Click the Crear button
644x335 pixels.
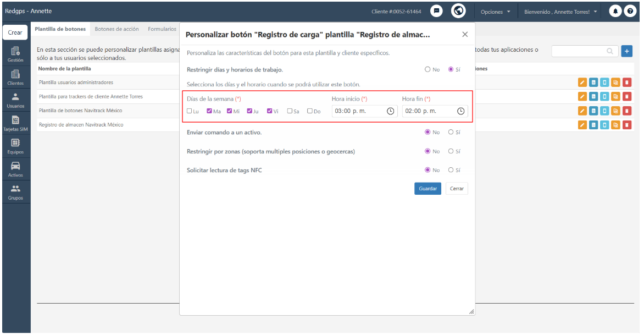coord(15,32)
